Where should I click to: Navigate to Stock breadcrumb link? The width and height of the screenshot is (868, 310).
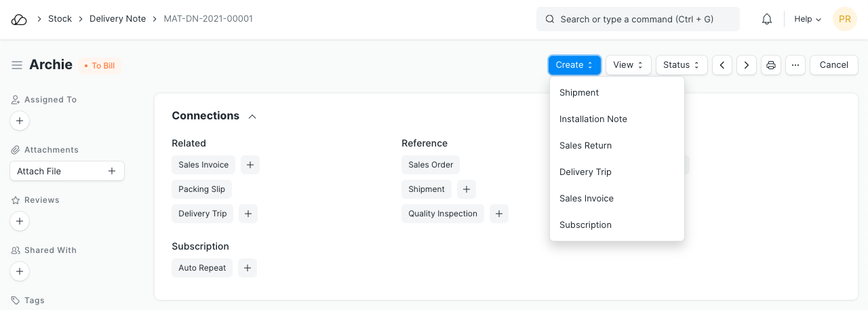(x=60, y=19)
